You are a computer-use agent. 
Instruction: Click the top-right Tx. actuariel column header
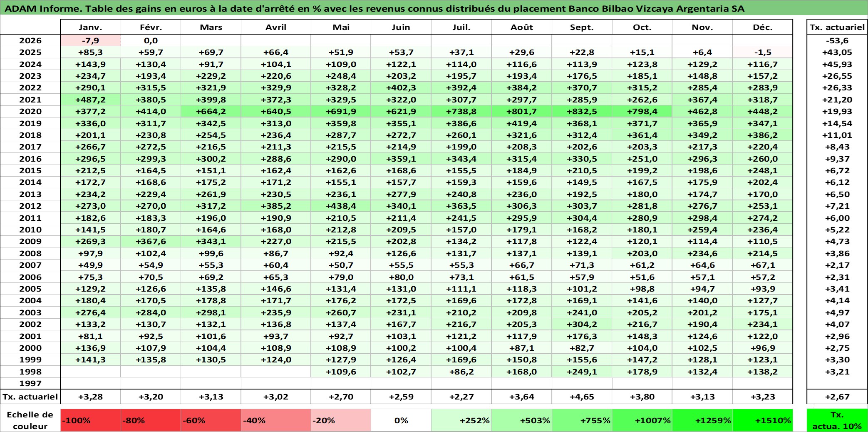click(837, 27)
